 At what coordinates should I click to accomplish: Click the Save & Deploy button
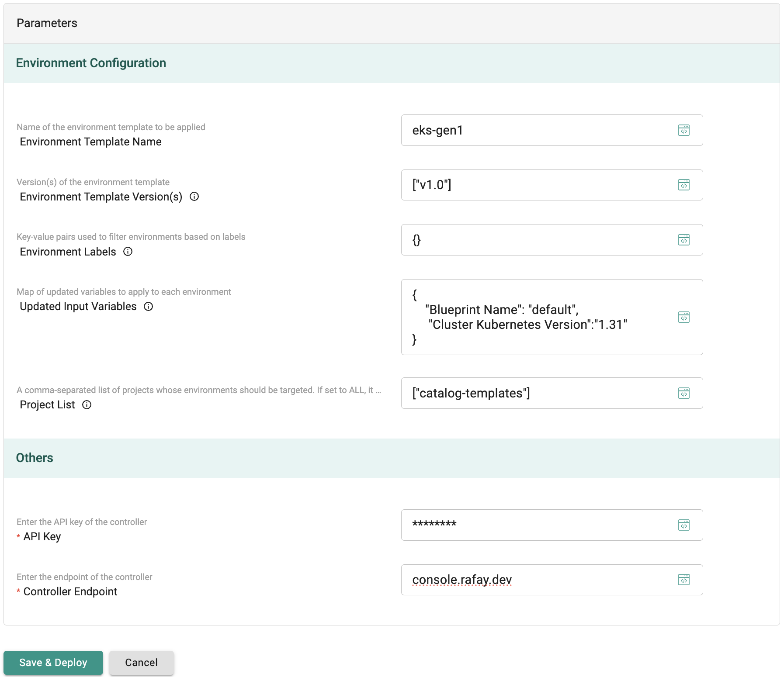coord(53,663)
